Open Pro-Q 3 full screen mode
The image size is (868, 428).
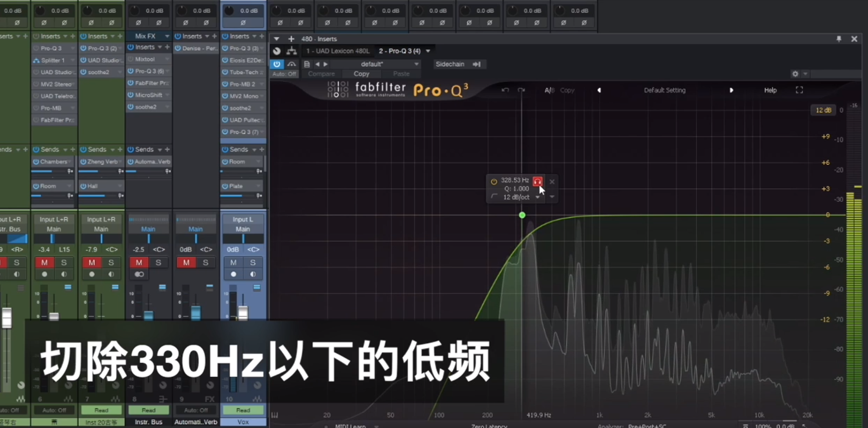tap(799, 90)
